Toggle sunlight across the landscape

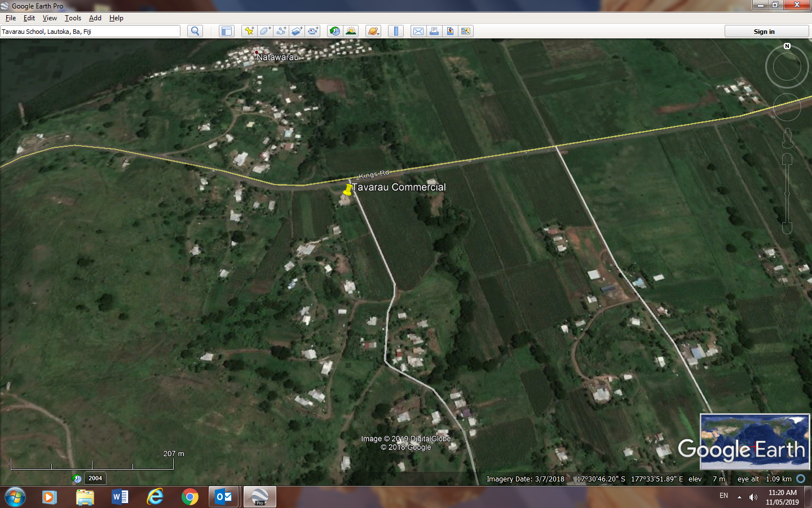point(351,31)
